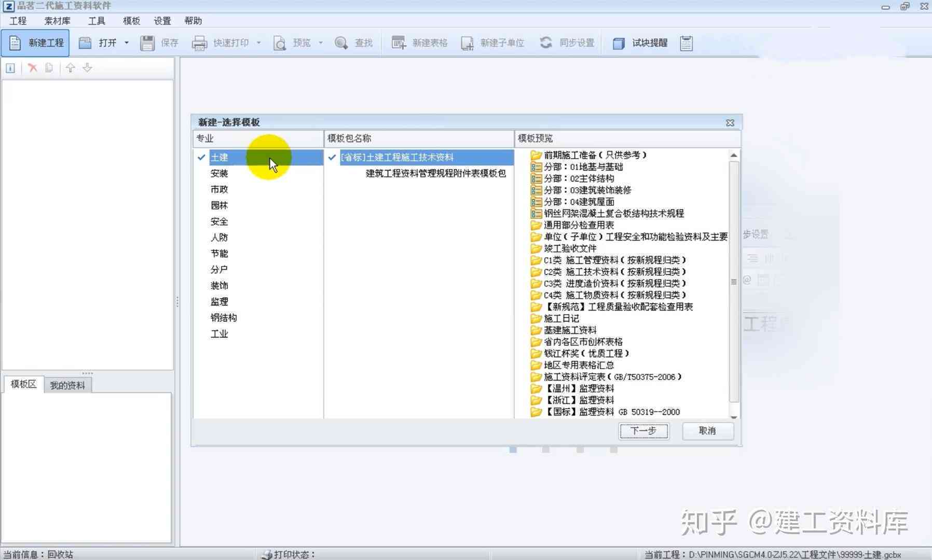Open a project with 打开 button
Viewport: 932px width, 560px height.
click(x=99, y=43)
